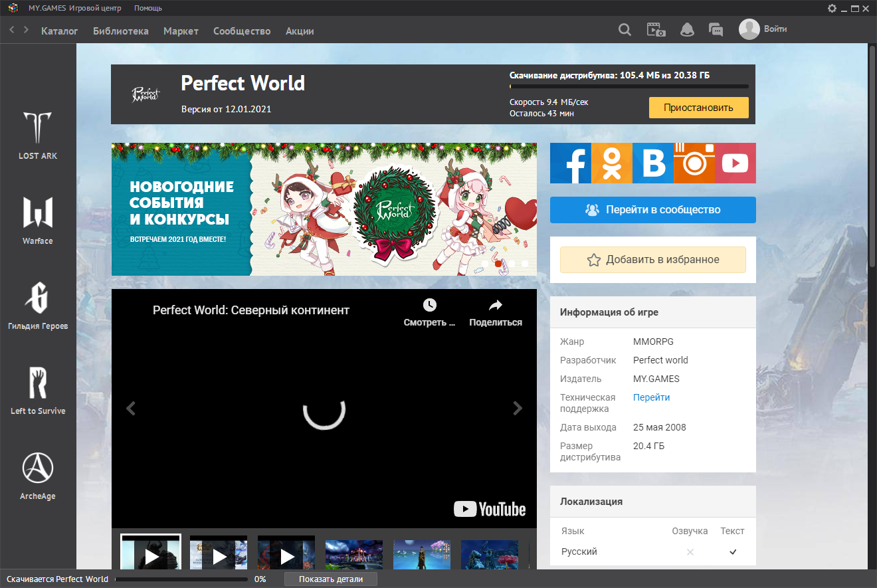The height and width of the screenshot is (588, 877).
Task: Click the 25 мая 2008 release date
Action: point(660,427)
